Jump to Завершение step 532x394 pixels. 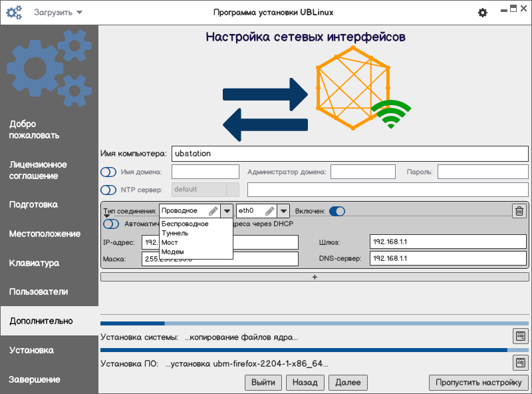click(x=35, y=380)
